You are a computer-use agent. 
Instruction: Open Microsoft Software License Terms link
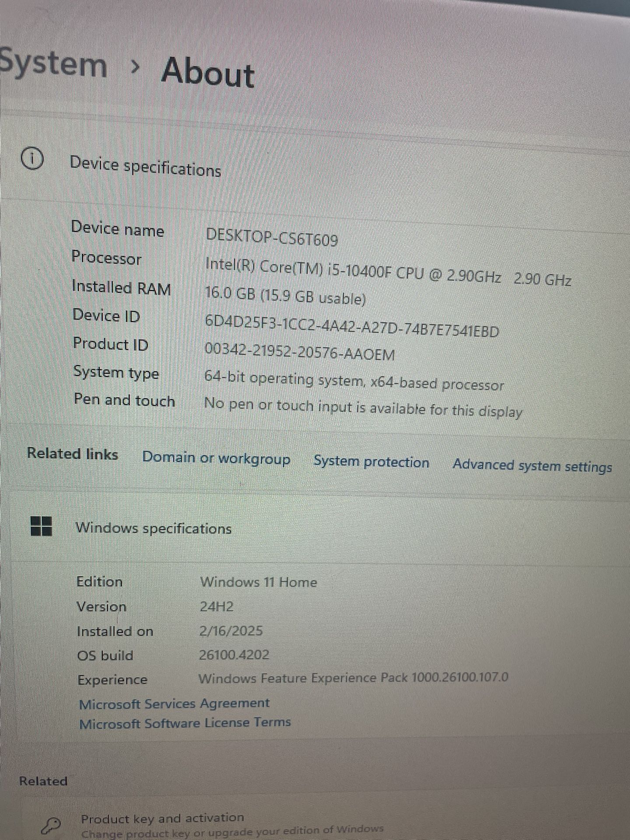(185, 723)
